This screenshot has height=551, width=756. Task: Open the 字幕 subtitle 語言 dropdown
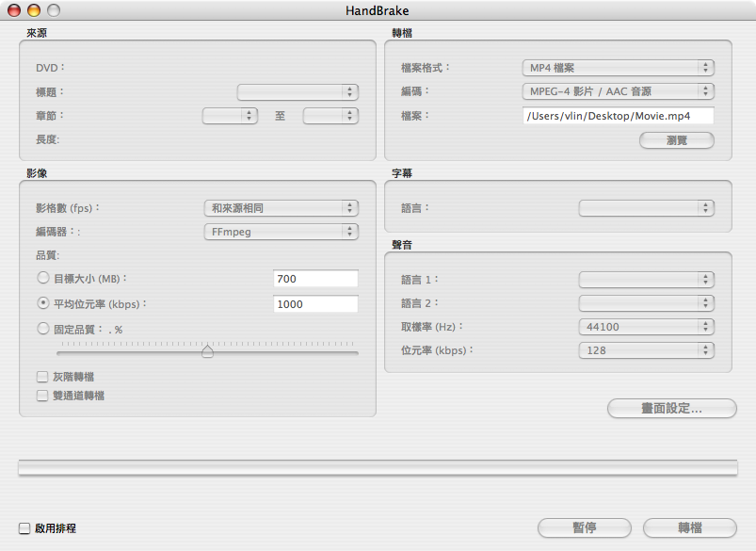647,208
